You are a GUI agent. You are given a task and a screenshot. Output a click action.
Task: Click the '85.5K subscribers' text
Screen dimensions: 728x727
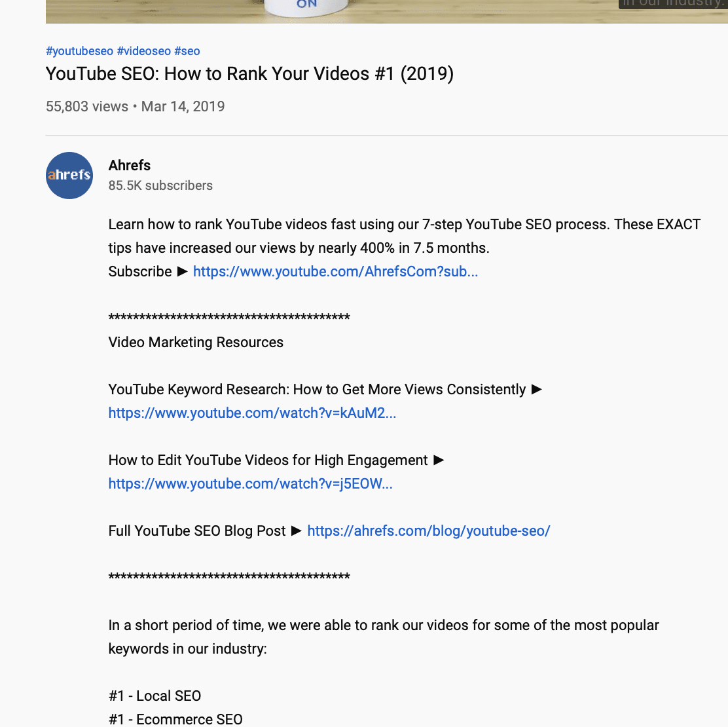(160, 185)
